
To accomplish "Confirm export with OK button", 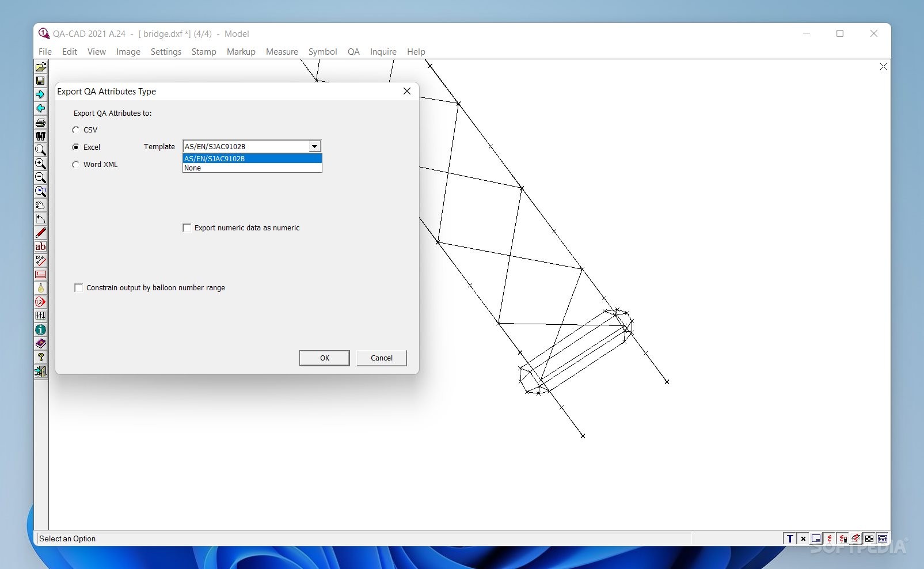I will pos(324,358).
